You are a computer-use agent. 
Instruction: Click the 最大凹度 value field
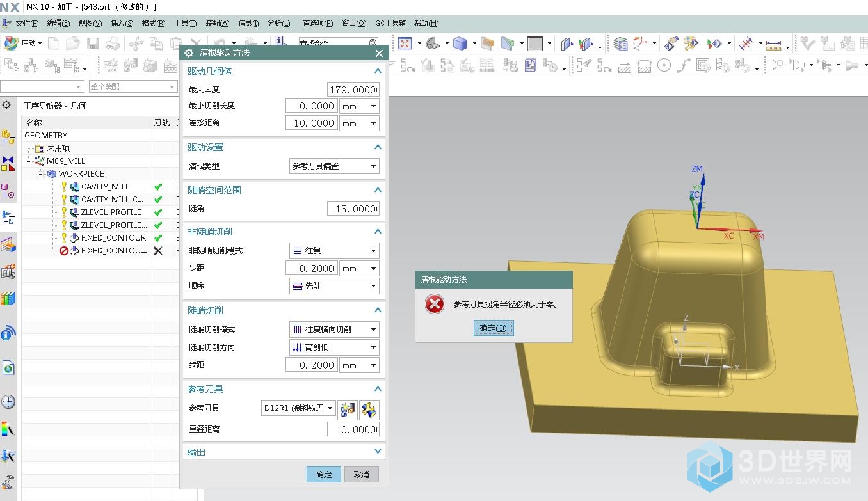click(x=353, y=90)
